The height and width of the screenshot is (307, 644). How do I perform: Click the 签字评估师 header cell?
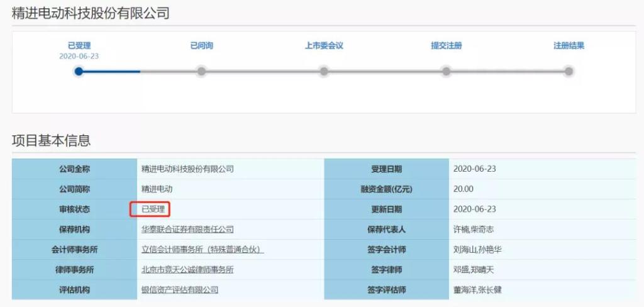click(x=387, y=290)
